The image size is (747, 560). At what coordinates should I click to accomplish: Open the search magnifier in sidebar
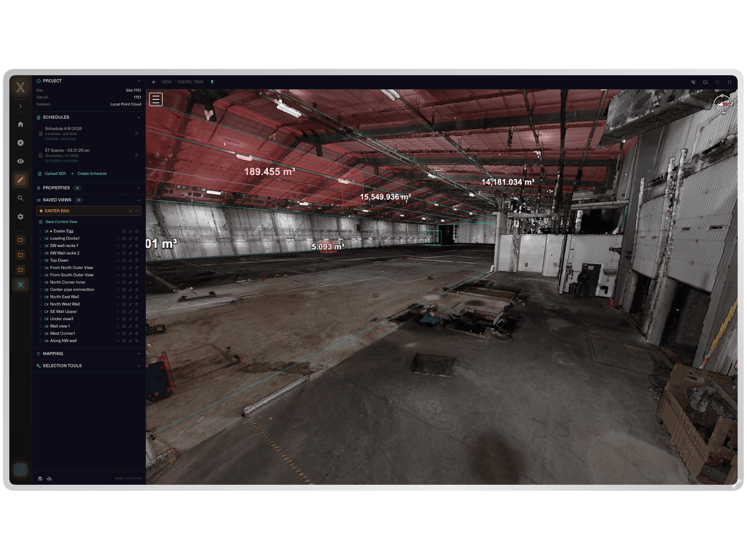click(x=21, y=198)
